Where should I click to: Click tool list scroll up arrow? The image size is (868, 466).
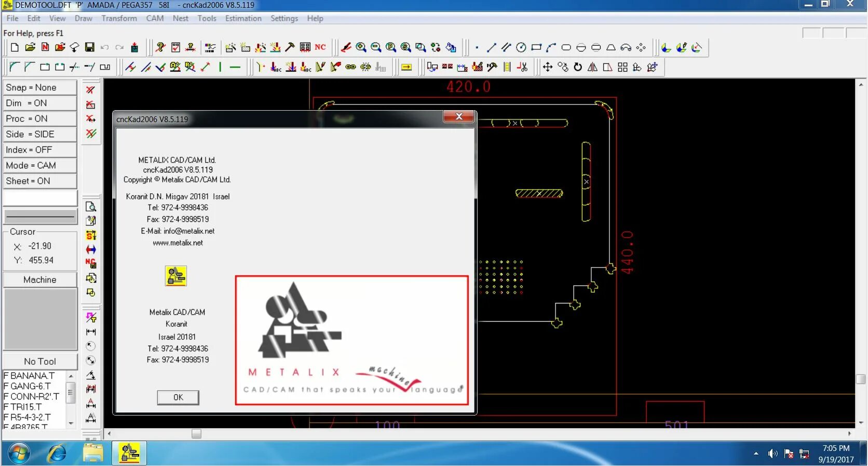tap(71, 376)
